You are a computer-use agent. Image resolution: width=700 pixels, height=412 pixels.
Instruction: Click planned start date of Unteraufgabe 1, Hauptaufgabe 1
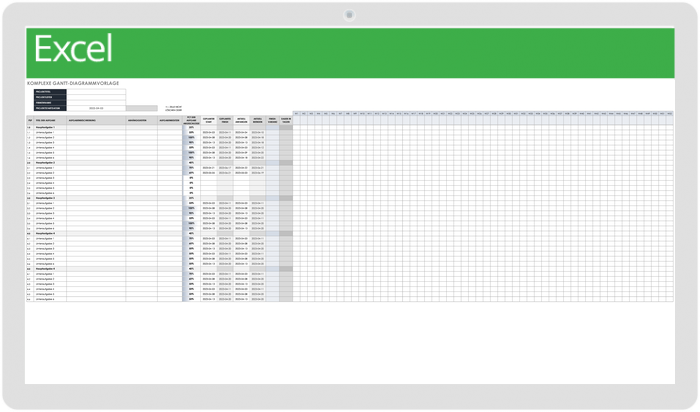point(209,133)
